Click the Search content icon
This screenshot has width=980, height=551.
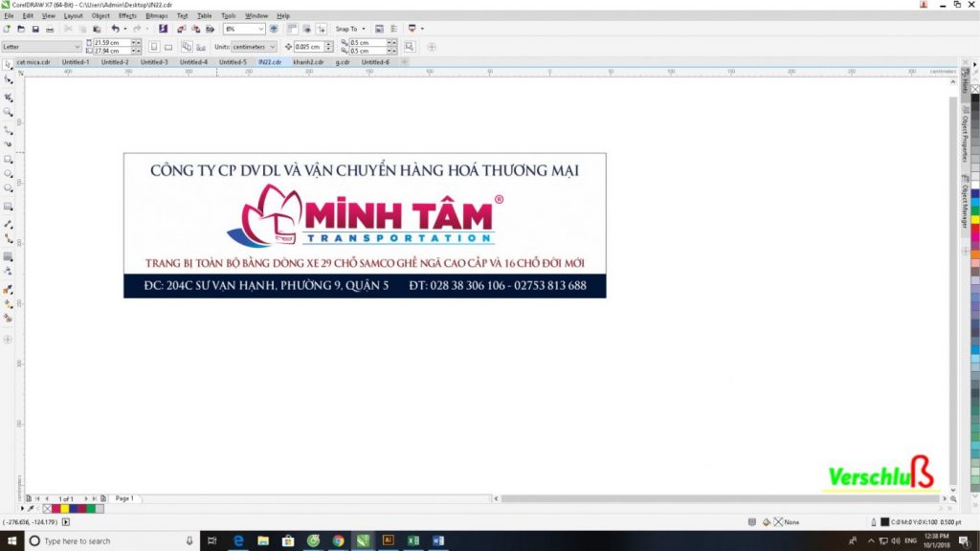coord(163,29)
